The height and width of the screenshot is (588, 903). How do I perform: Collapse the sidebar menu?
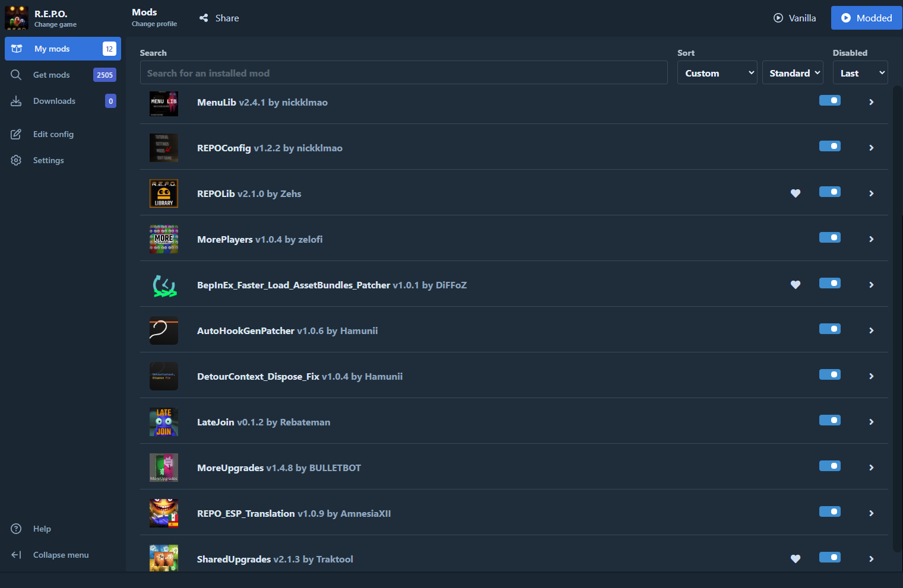point(63,555)
